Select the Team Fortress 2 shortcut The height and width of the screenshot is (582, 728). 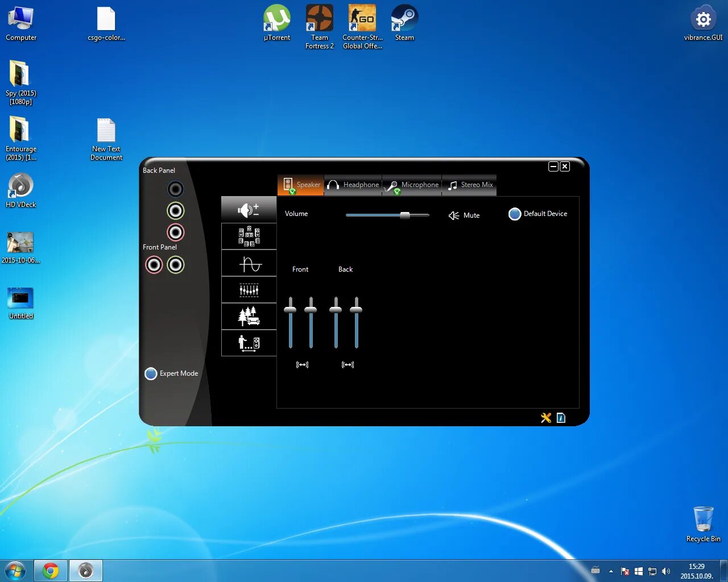click(x=320, y=27)
